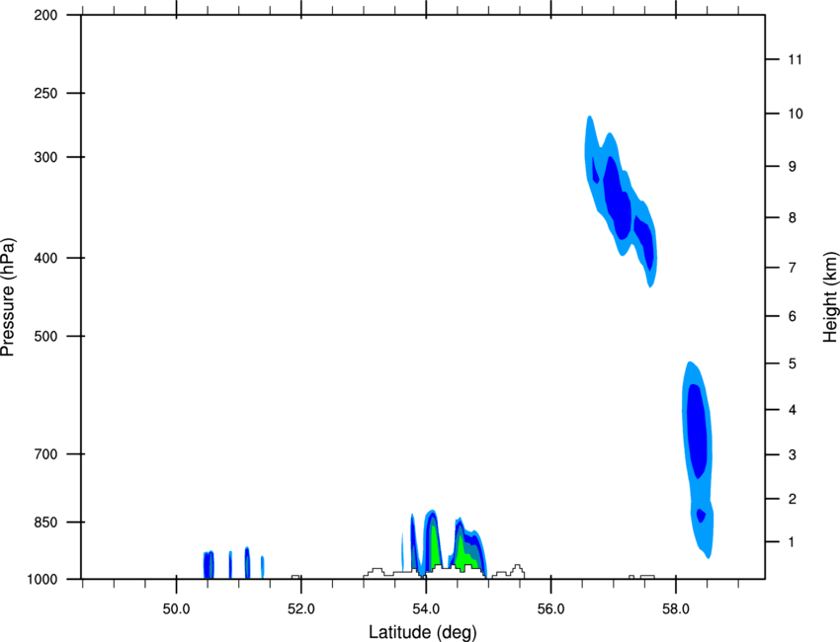Pick the 11 km height label
The image size is (840, 642).
(795, 59)
